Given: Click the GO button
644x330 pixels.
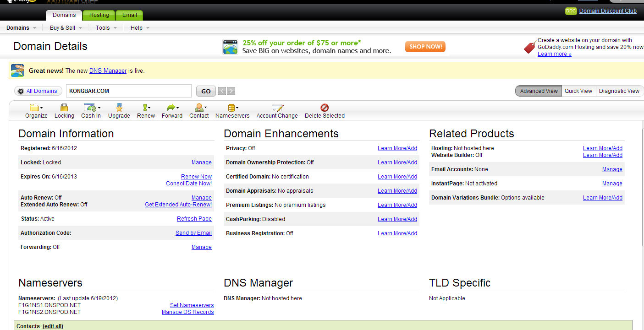Looking at the screenshot, I should [206, 91].
